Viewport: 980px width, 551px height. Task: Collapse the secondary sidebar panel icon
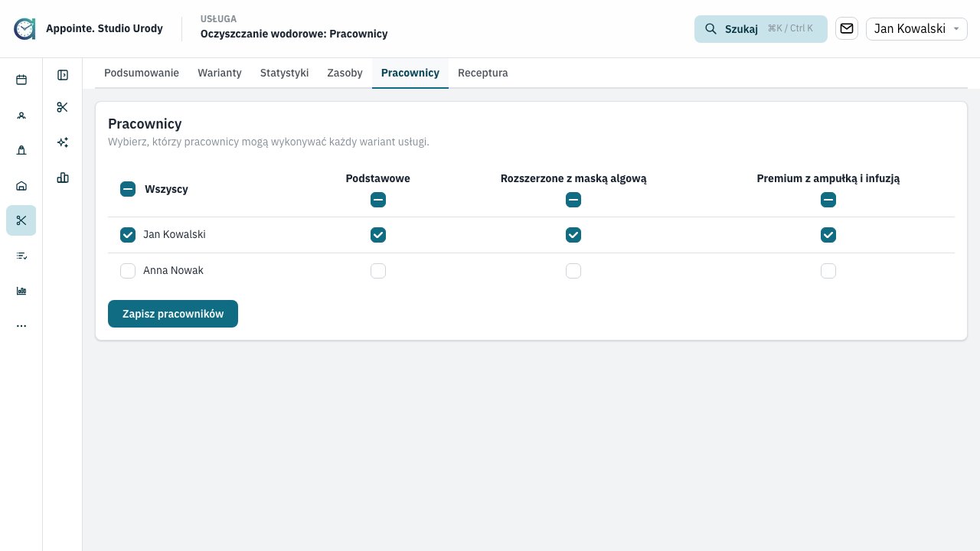tap(63, 75)
